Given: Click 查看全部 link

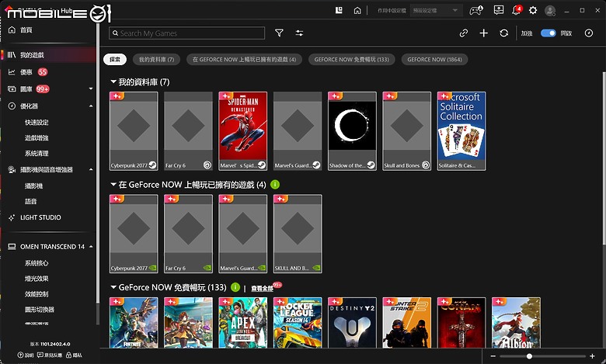Looking at the screenshot, I should [x=262, y=289].
